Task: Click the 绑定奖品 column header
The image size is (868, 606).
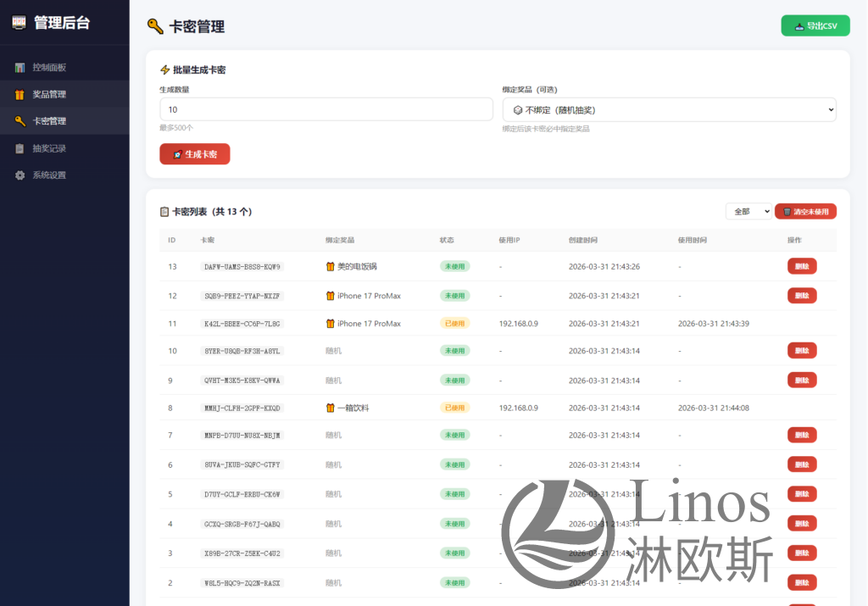Action: click(340, 240)
